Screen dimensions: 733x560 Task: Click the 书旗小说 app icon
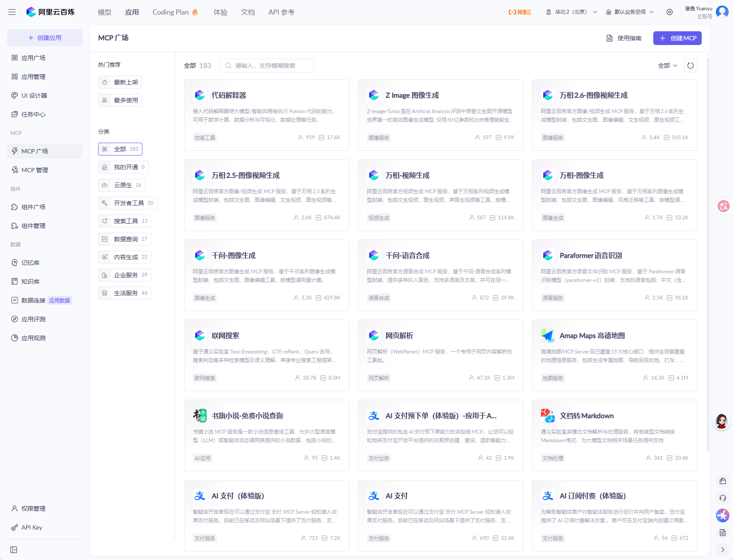[200, 416]
